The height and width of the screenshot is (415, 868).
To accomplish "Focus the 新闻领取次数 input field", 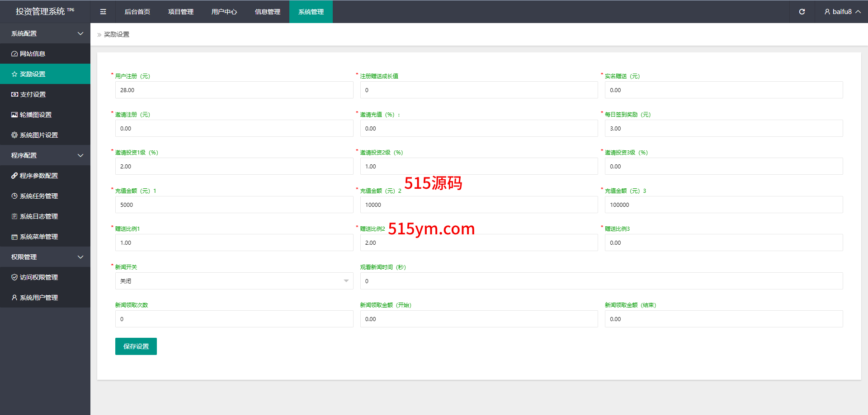I will [x=234, y=319].
